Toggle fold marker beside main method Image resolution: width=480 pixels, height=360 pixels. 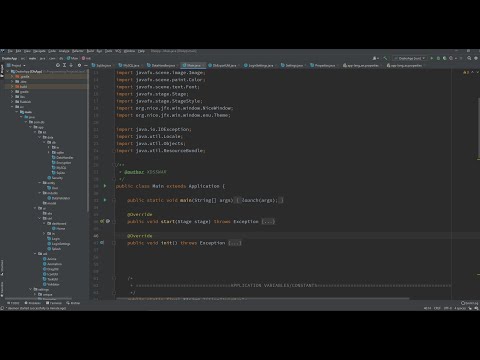tap(114, 200)
